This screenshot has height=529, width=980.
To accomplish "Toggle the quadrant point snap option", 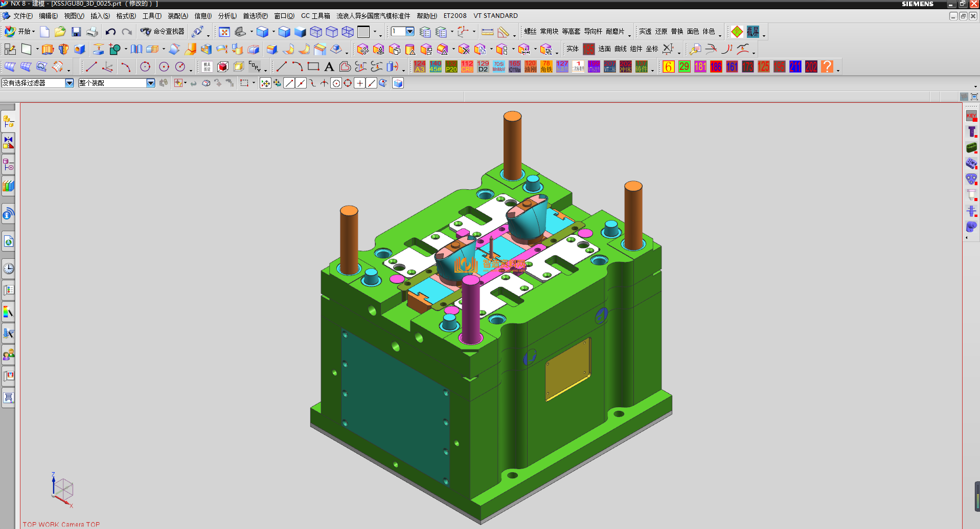I will click(348, 83).
